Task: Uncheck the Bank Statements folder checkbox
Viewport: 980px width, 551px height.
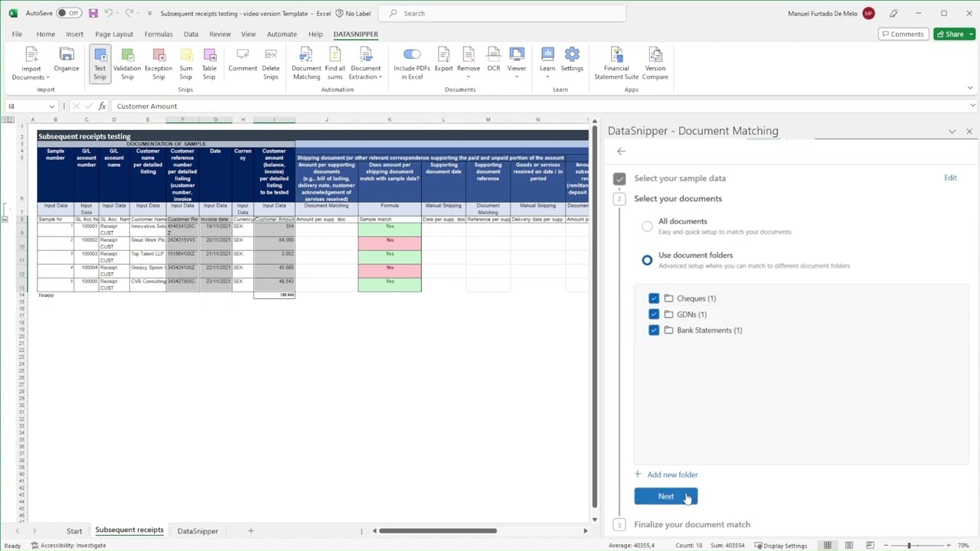Action: [654, 330]
